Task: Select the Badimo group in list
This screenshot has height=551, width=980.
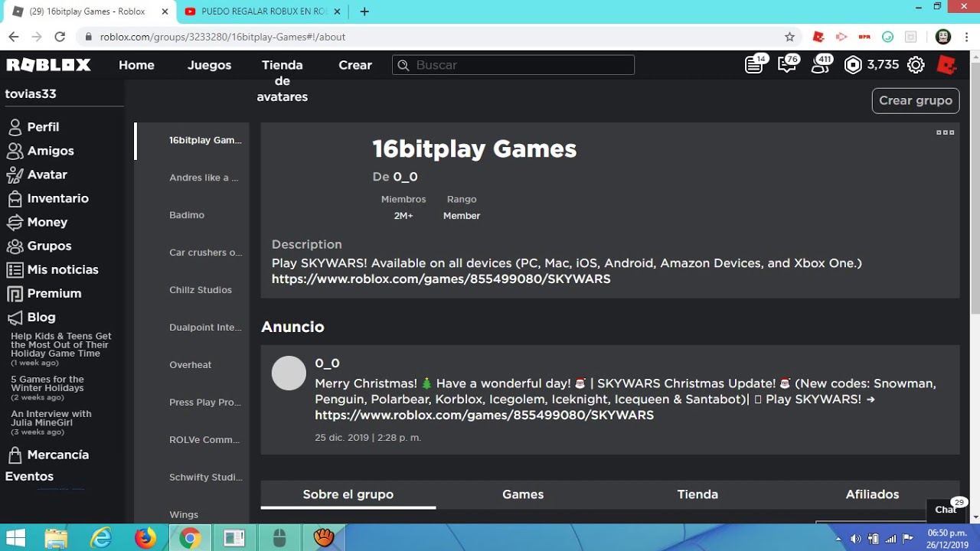Action: (x=187, y=215)
